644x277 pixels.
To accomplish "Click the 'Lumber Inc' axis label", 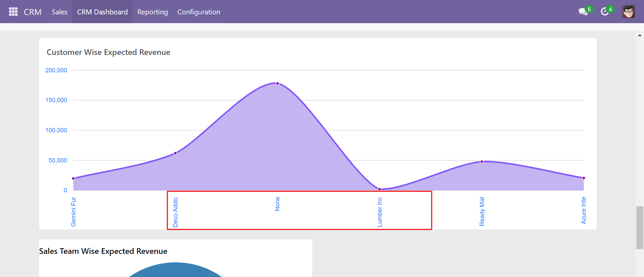I will tap(380, 212).
